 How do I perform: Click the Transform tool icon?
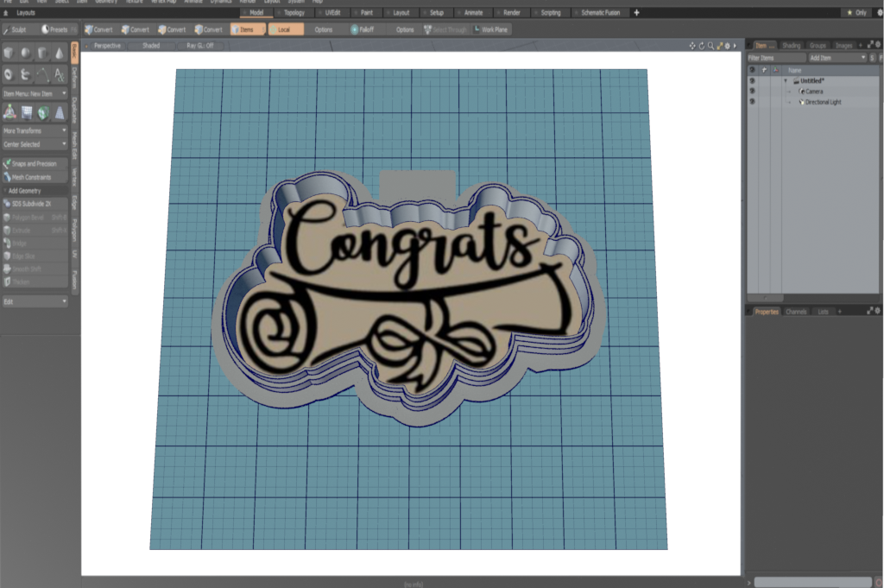[x=9, y=111]
